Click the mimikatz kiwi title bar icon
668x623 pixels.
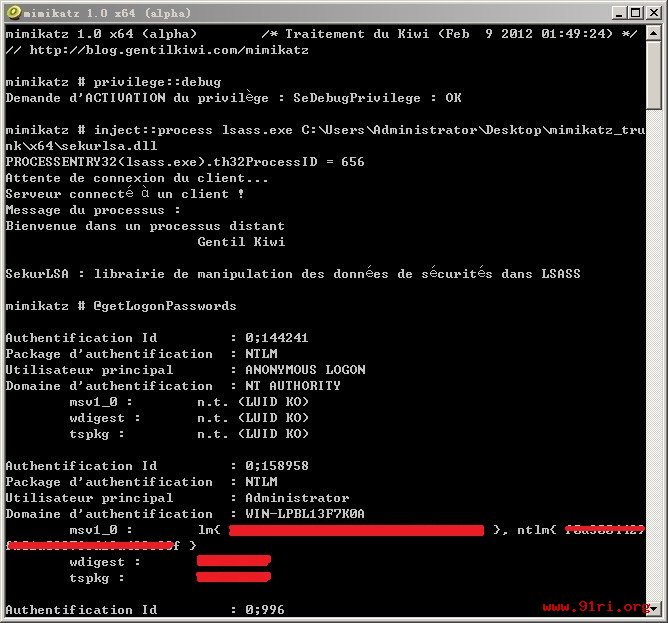click(x=14, y=12)
